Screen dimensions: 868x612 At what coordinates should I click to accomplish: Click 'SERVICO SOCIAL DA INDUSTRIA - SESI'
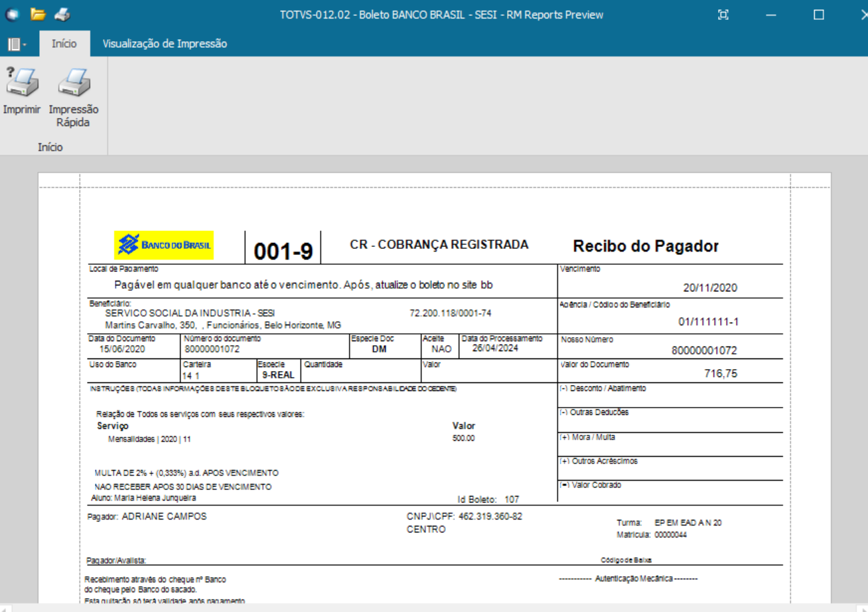190,313
